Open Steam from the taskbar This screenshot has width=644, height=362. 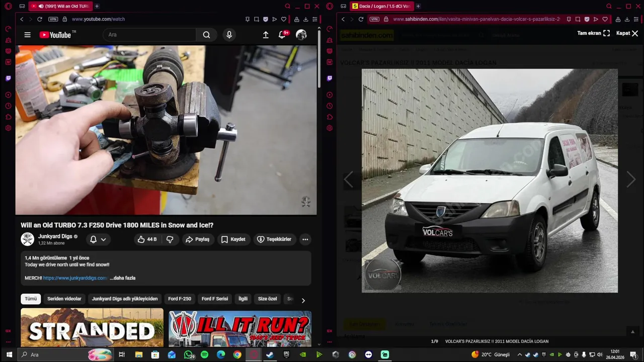pos(270,354)
